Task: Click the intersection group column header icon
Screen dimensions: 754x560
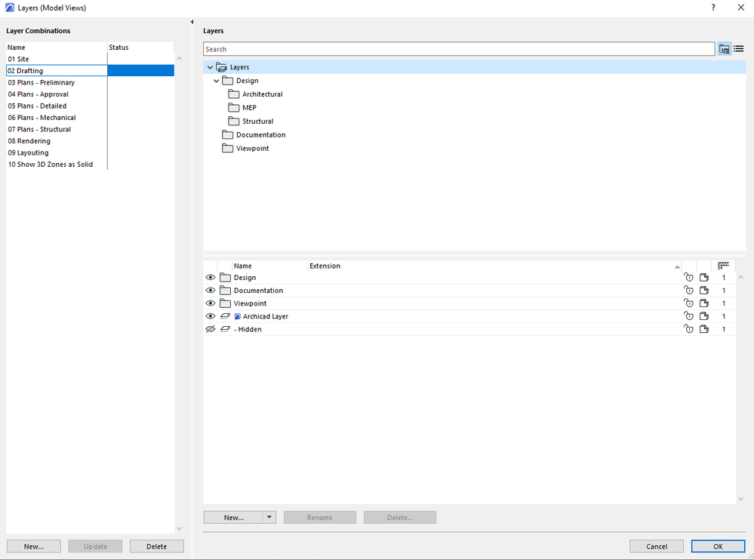Action: tap(722, 266)
